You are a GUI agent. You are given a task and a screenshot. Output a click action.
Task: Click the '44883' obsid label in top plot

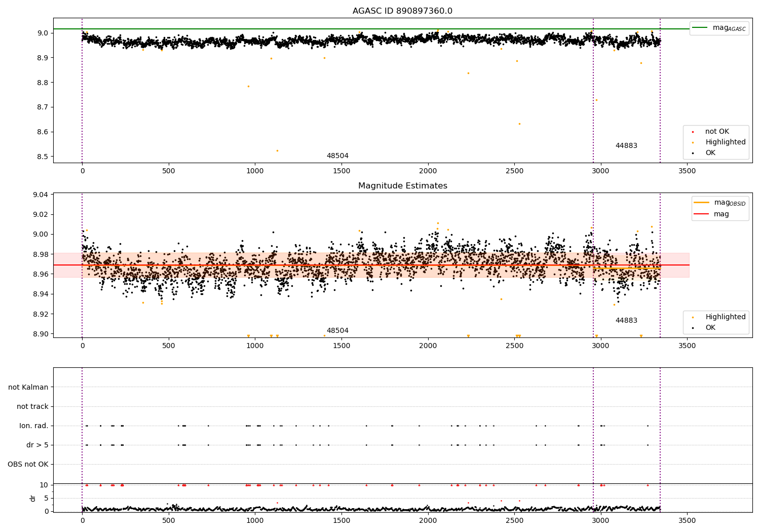[626, 146]
